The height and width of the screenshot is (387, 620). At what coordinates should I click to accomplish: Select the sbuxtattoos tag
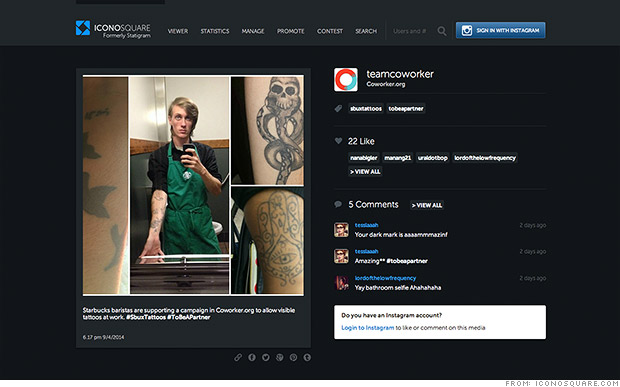point(366,108)
